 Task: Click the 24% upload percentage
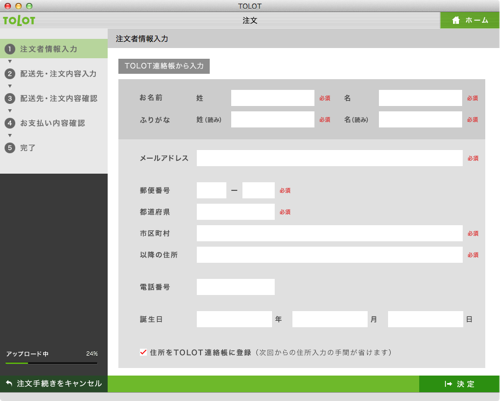(x=92, y=354)
